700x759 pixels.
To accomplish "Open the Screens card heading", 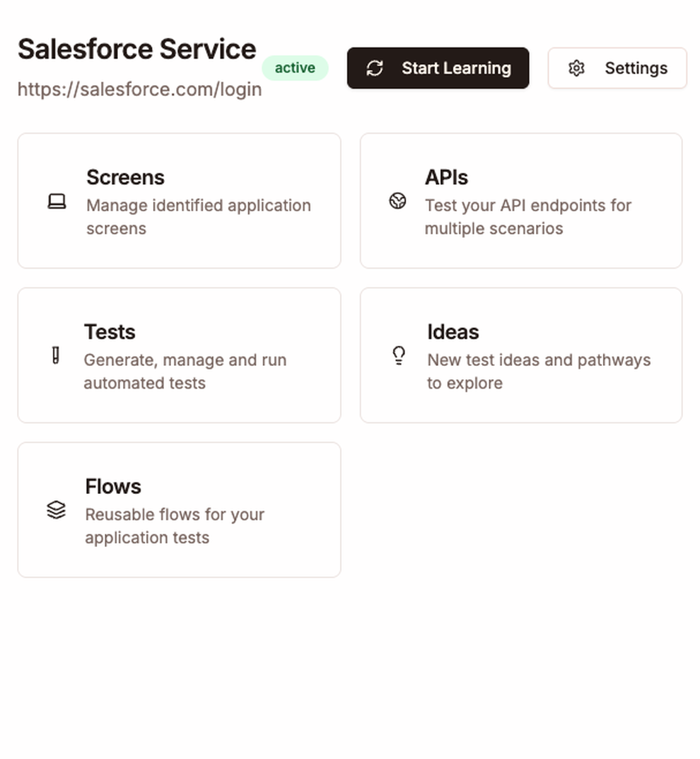I will [x=125, y=177].
